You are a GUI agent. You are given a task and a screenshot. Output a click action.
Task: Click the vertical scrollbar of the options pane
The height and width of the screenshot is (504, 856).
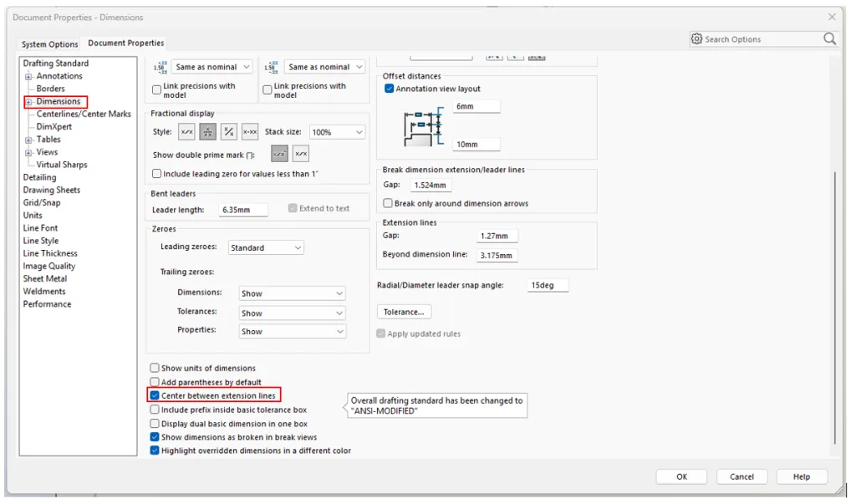(834, 308)
